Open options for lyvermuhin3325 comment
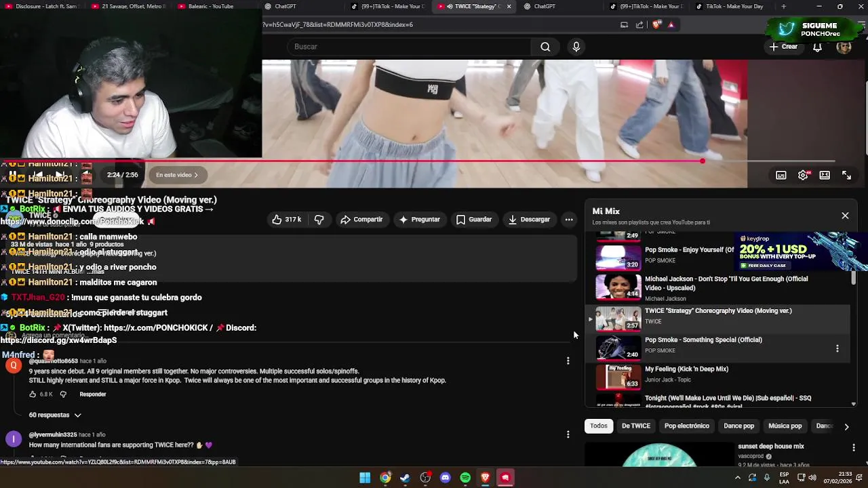 click(x=568, y=434)
